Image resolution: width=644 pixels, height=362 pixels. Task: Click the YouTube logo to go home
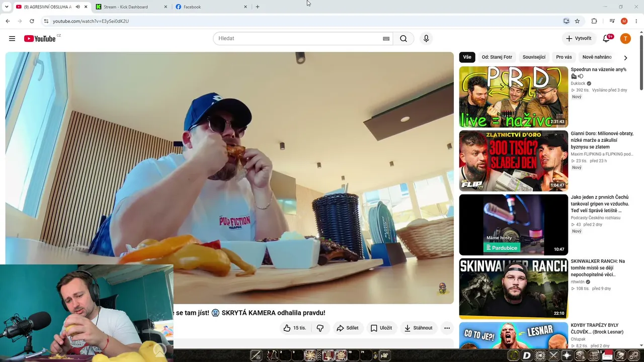tap(40, 39)
